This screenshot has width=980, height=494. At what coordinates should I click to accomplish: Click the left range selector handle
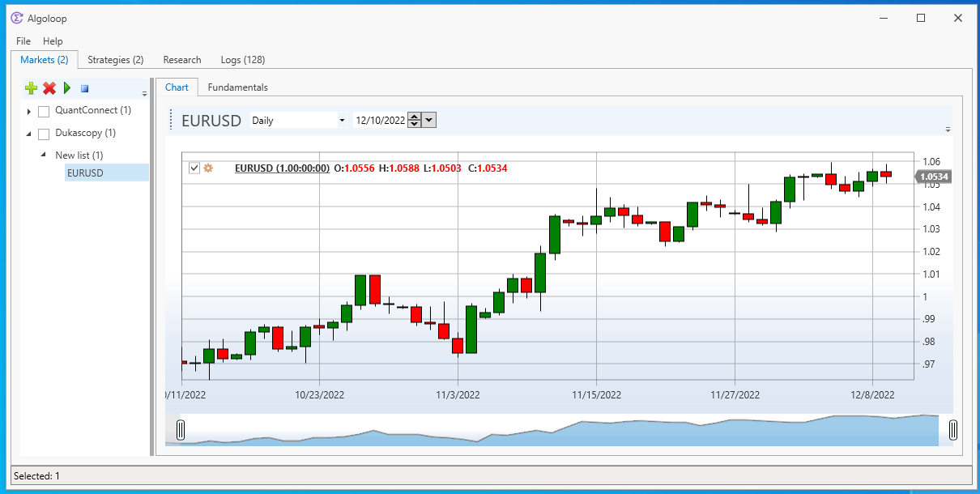point(181,430)
